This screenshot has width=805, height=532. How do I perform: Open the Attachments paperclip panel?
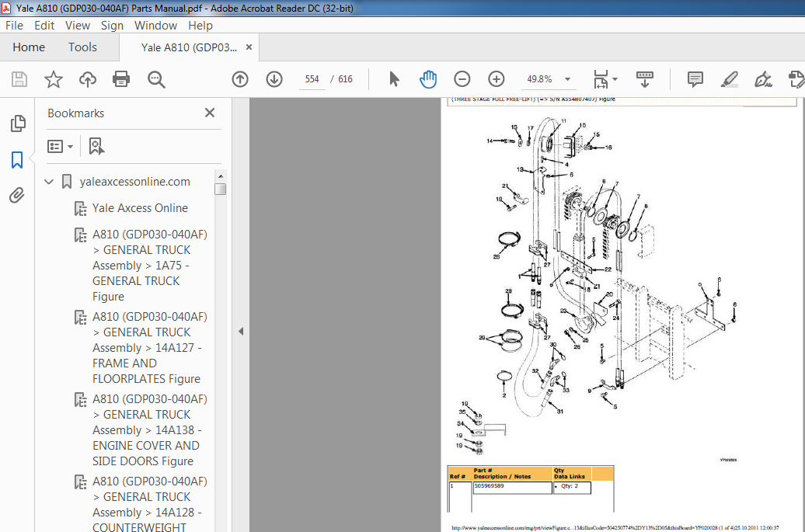pos(17,196)
